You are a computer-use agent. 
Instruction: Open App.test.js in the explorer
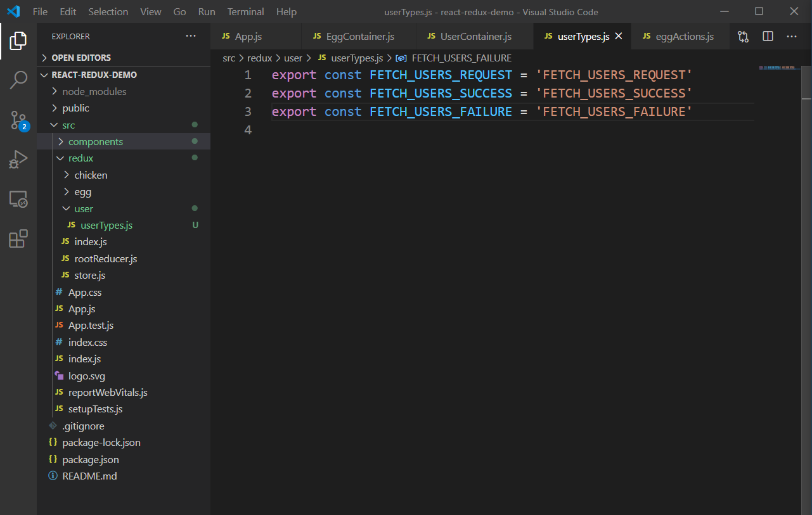(x=124, y=325)
